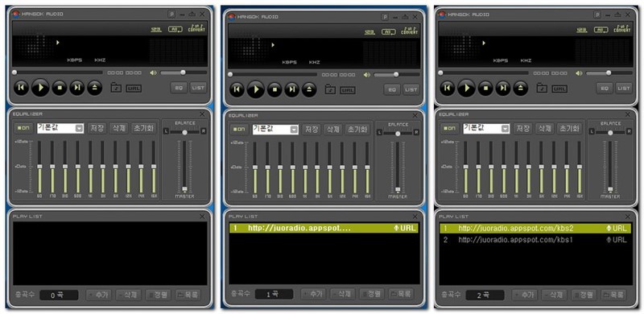Select playlist row juoradio.appspot.com/kbs2
This screenshot has height=314, width=644.
(x=536, y=229)
